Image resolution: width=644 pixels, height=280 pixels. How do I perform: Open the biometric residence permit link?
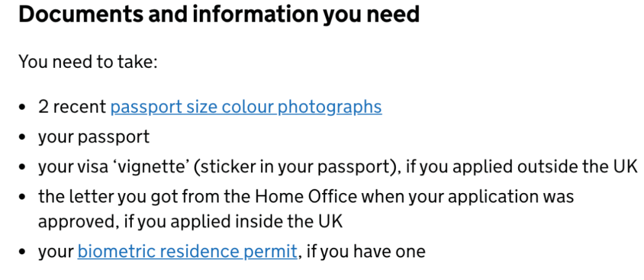[187, 251]
